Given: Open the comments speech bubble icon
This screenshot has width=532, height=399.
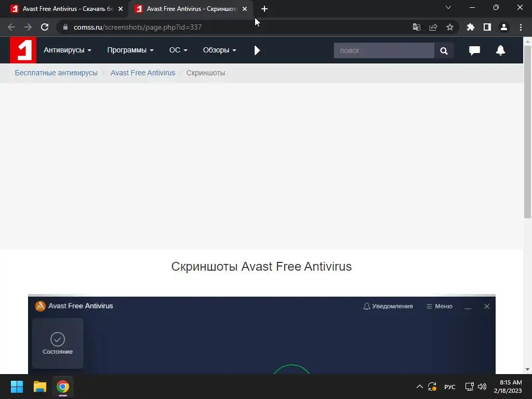Looking at the screenshot, I should 474,50.
